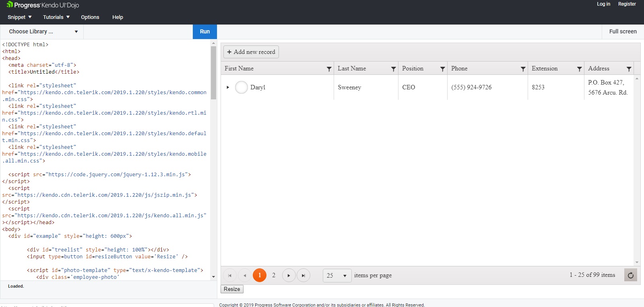Viewport: 644px width, 307px height.
Task: Click the '1 - 25 of 99 items' label
Action: pos(592,275)
